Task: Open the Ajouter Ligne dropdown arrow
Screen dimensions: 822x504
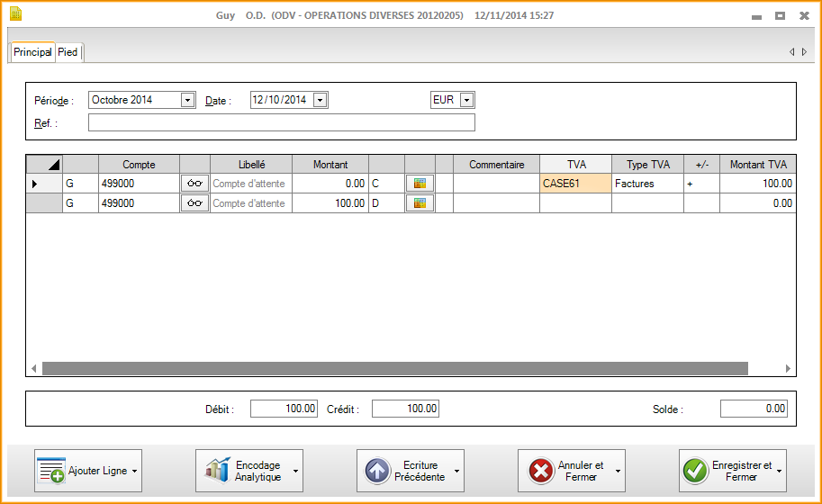Action: pos(134,471)
